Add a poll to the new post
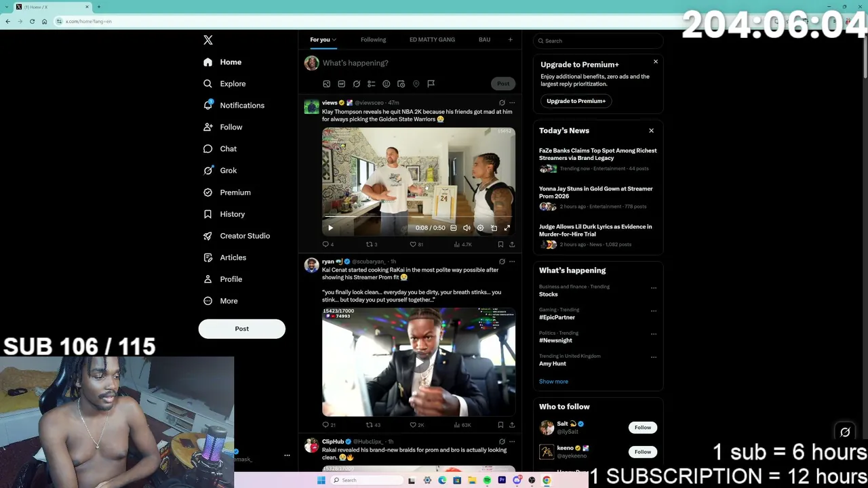 372,84
